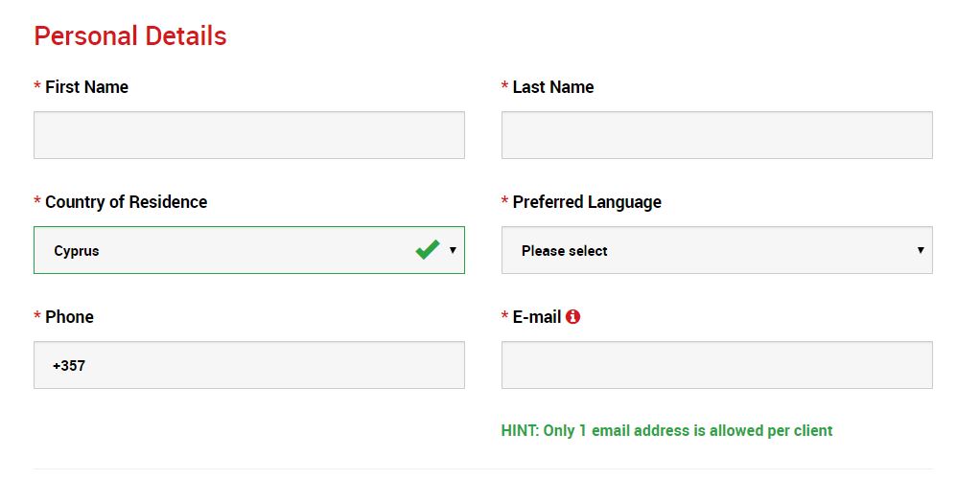The height and width of the screenshot is (480, 980).
Task: Click the green checkmark in Country field
Action: point(428,250)
